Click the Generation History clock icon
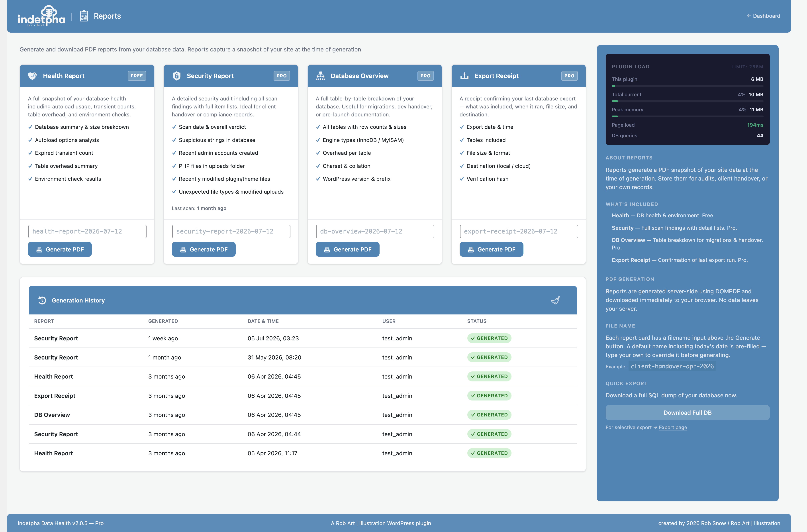807x532 pixels. click(x=42, y=300)
